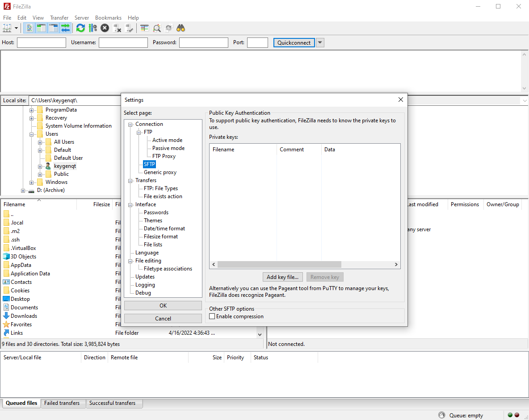Collapse the File editing node in Settings

(x=130, y=261)
